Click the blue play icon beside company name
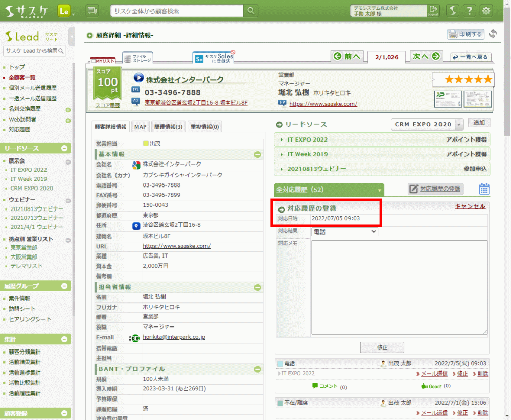This screenshot has height=420, width=511. tap(138, 78)
